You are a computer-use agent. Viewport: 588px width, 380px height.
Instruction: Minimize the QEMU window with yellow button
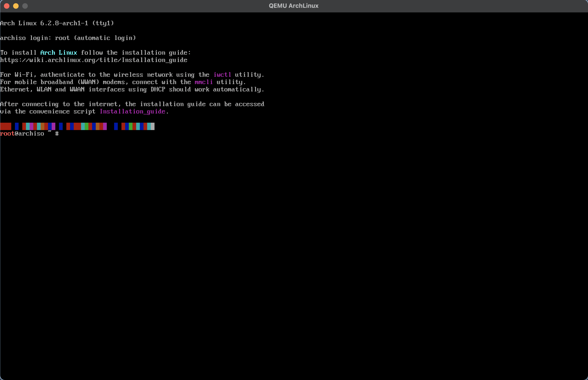(x=16, y=6)
